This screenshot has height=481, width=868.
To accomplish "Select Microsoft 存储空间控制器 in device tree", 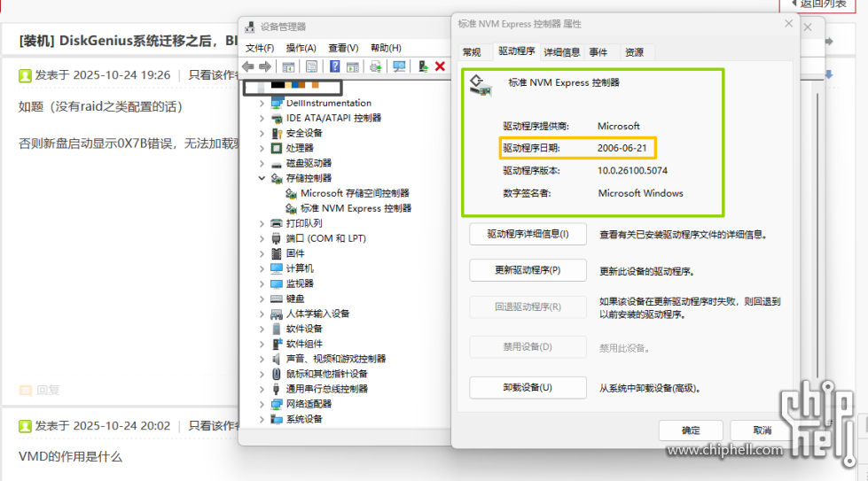I will [355, 193].
